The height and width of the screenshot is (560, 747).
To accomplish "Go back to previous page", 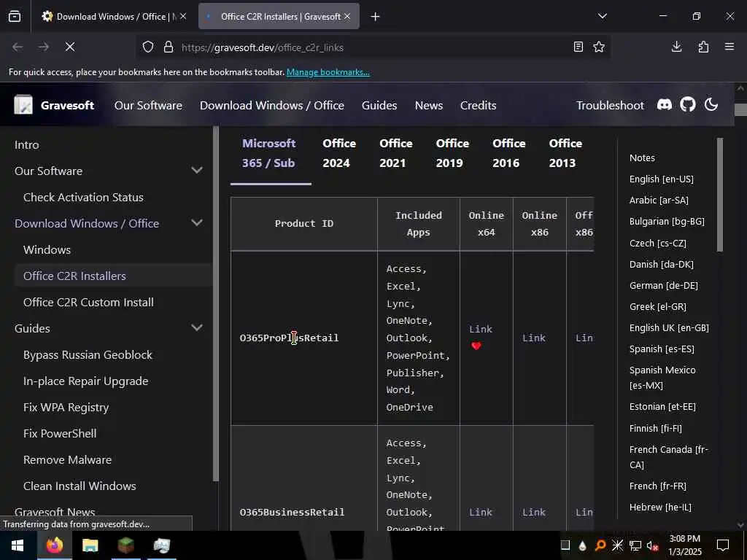I will 18,47.
